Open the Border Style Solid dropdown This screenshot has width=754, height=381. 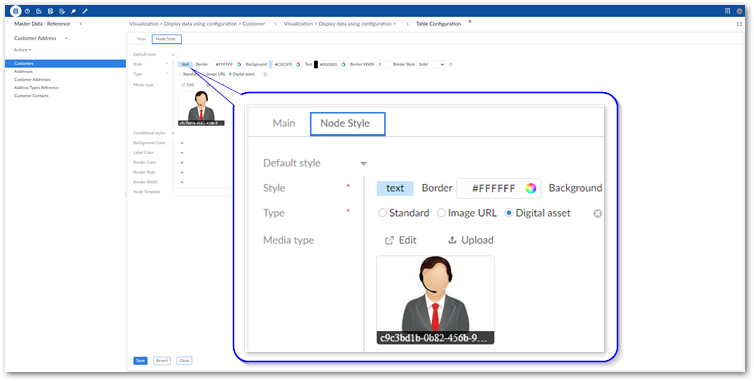coord(431,64)
